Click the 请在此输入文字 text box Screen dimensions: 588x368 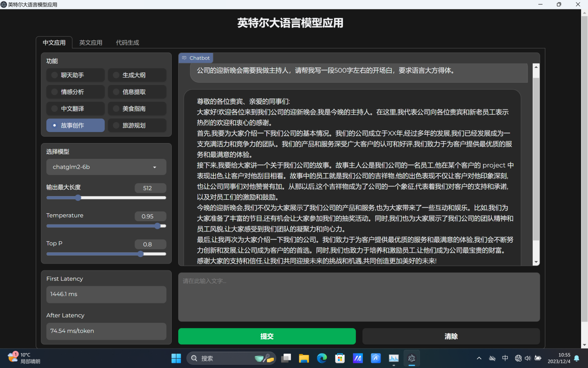(359, 297)
